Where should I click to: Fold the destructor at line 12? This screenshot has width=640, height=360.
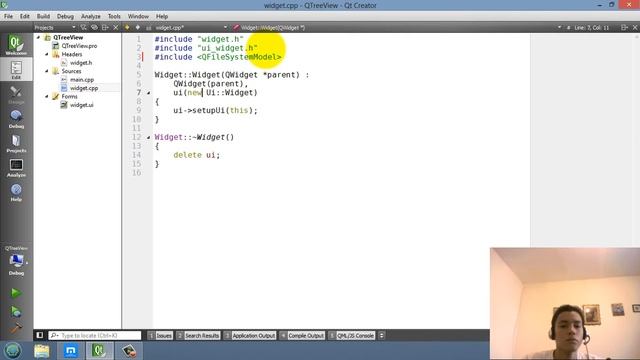(x=149, y=137)
